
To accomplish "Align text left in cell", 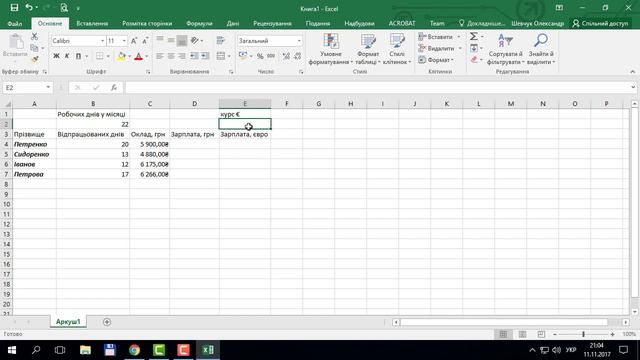I will coord(160,56).
